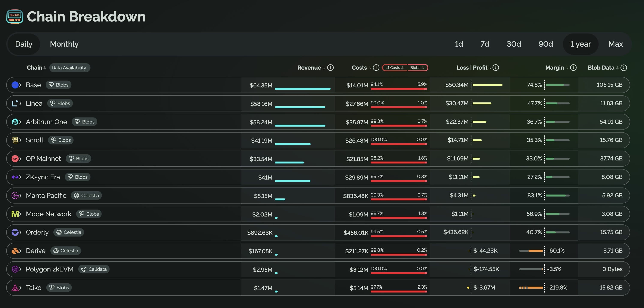Switch to the Monthly tab
This screenshot has width=644, height=308.
click(64, 44)
